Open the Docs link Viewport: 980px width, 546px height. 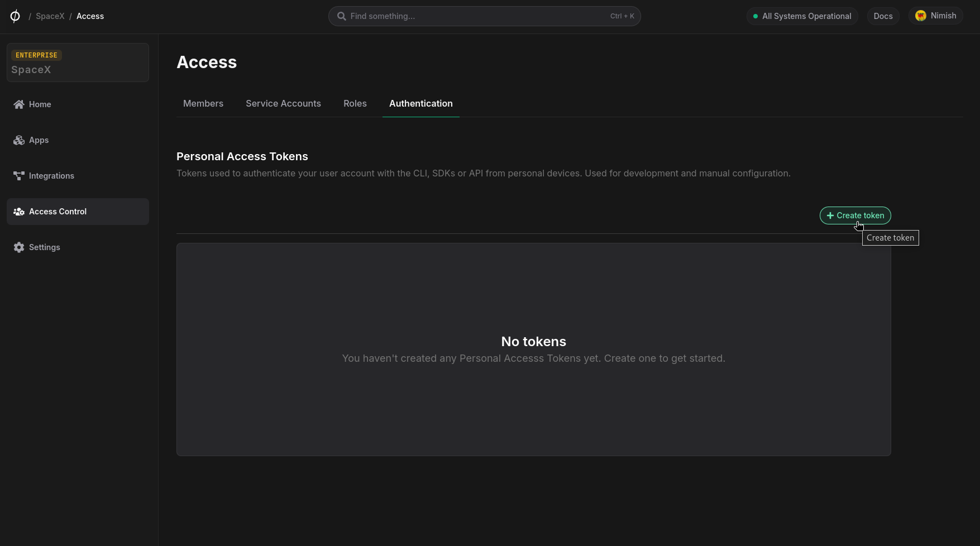[883, 16]
